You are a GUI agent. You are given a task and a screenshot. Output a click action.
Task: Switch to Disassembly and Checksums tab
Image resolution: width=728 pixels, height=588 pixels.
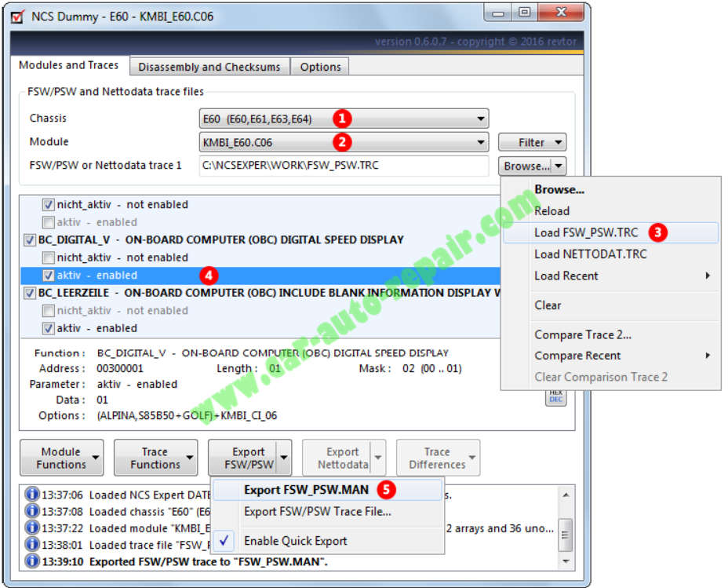(x=209, y=67)
